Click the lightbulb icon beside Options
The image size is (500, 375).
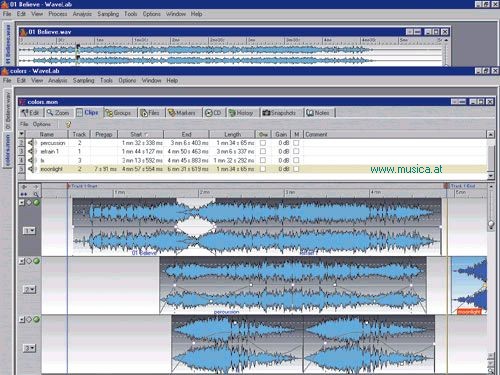pyautogui.click(x=68, y=124)
